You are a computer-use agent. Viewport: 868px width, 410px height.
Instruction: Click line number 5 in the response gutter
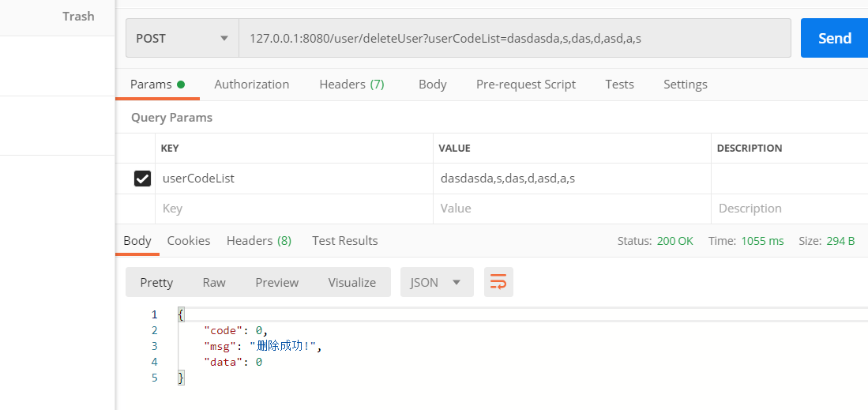[155, 378]
